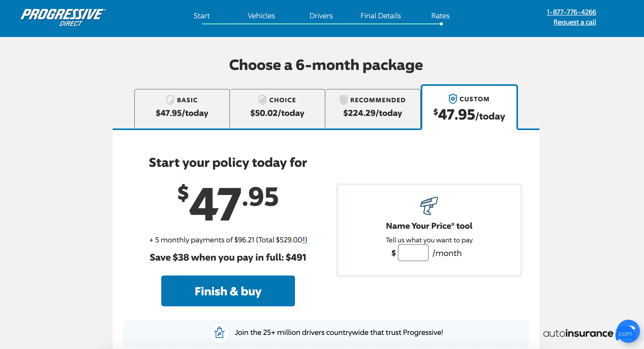This screenshot has width=644, height=349.
Task: Focus the monthly price input field
Action: point(413,253)
